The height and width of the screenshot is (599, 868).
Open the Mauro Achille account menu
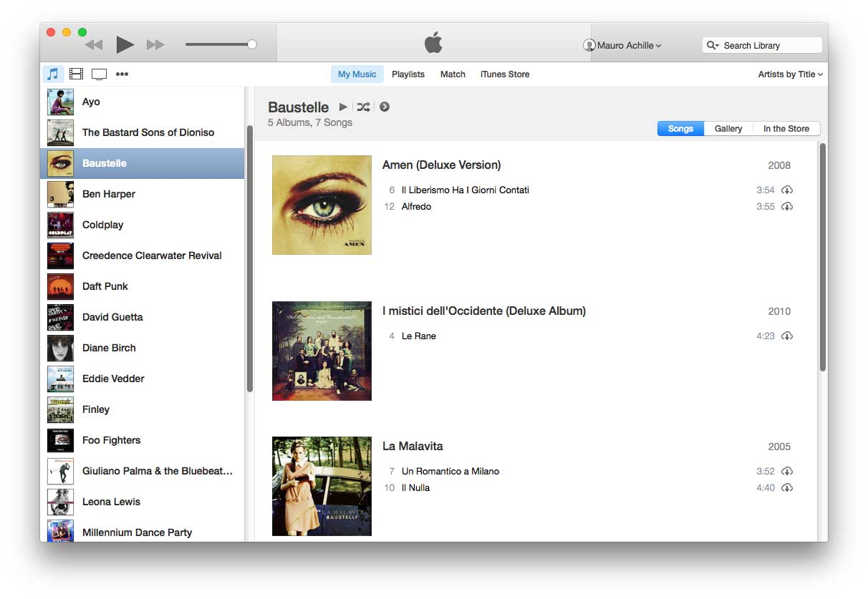[622, 45]
